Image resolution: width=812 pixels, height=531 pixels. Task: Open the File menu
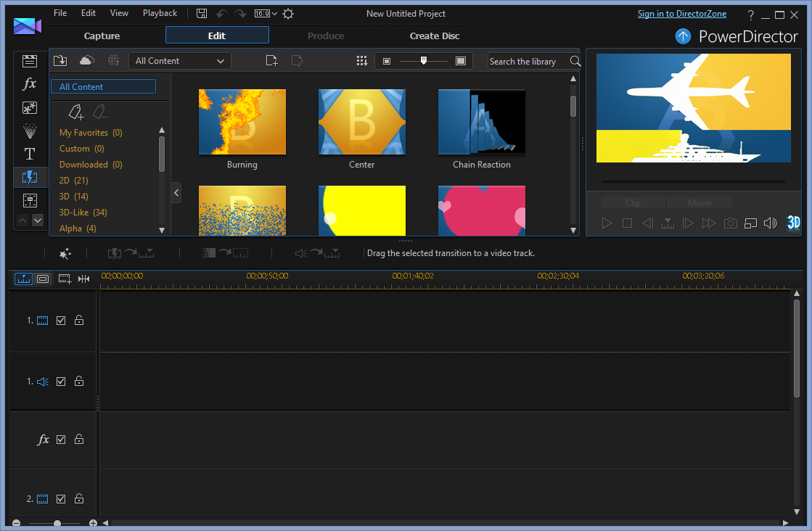(x=60, y=13)
